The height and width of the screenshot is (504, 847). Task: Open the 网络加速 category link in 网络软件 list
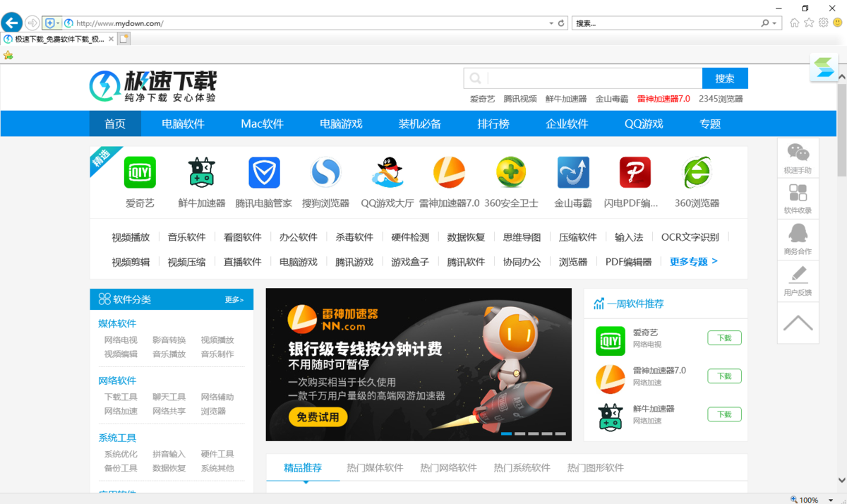pyautogui.click(x=121, y=411)
